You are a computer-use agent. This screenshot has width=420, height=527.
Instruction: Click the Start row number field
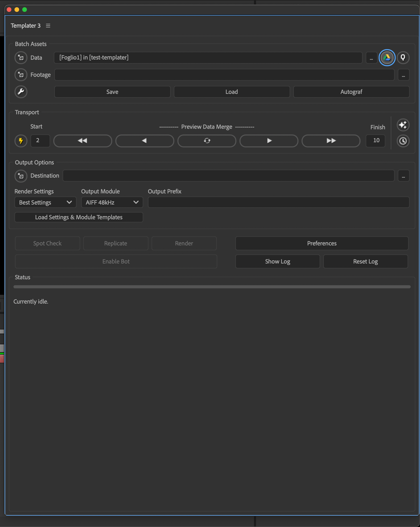pos(40,141)
